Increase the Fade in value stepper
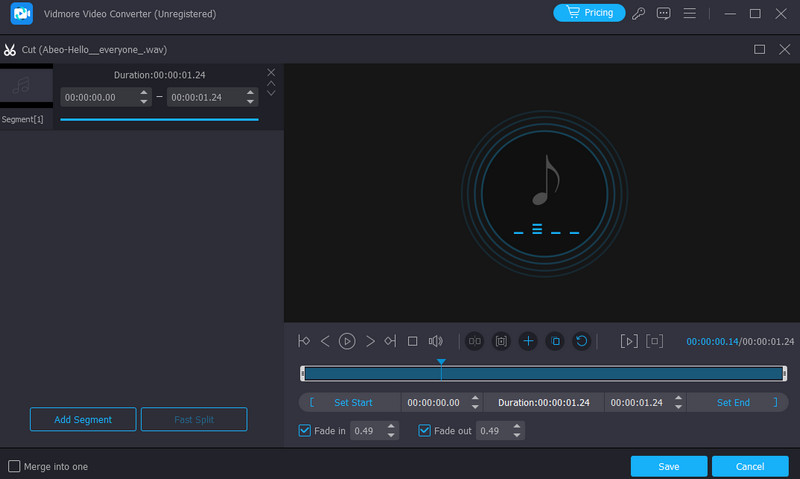 point(392,427)
